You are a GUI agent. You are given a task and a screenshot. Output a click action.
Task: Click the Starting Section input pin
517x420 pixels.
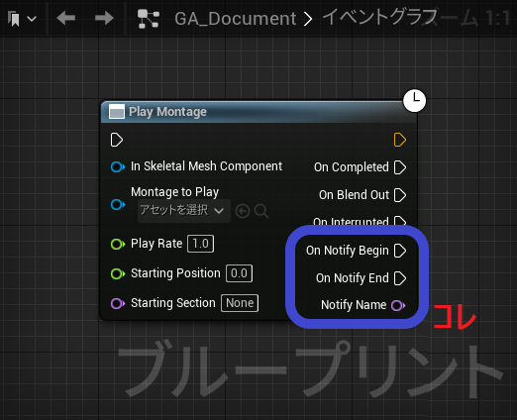(x=118, y=303)
